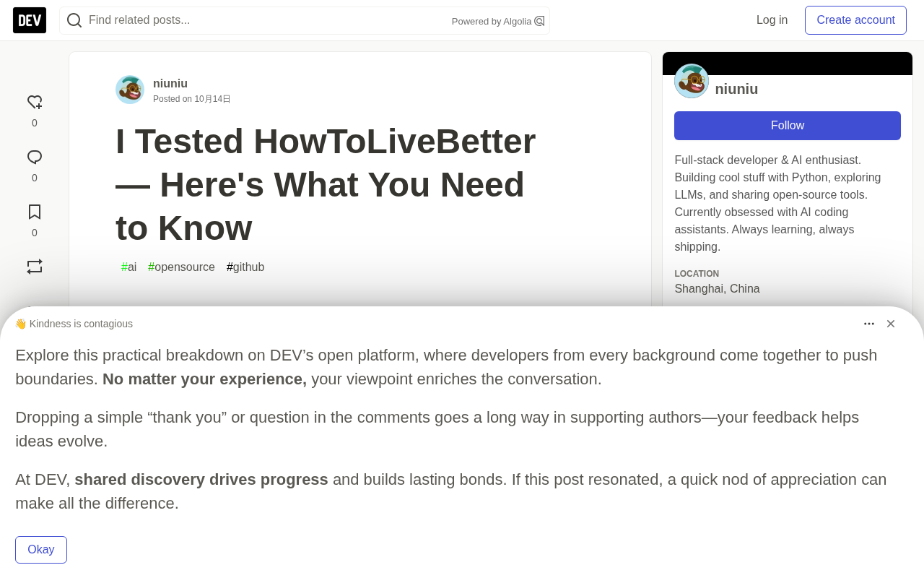Screen dimensions: 924x578
Task: Click the bold shared discovery drives progress
Action: coord(201,480)
